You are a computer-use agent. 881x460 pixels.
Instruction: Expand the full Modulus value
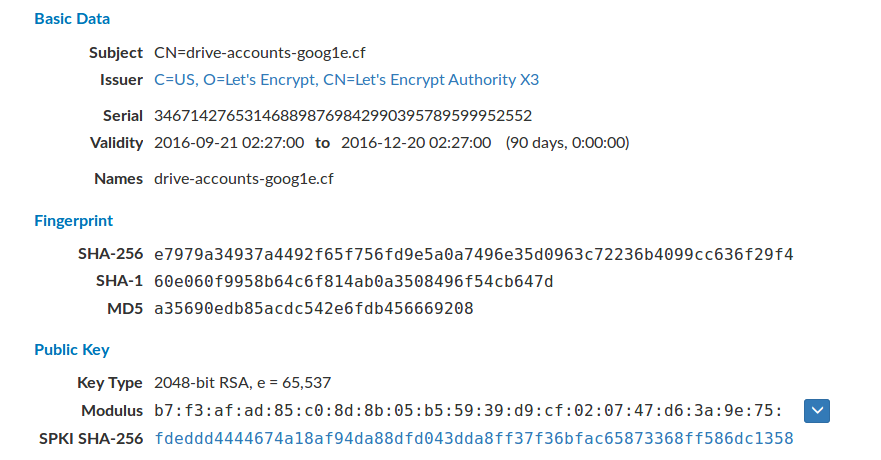[818, 410]
